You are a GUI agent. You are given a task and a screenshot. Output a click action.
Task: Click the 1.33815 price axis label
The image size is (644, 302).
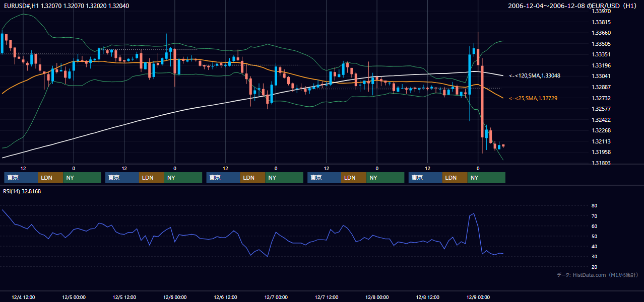(601, 22)
